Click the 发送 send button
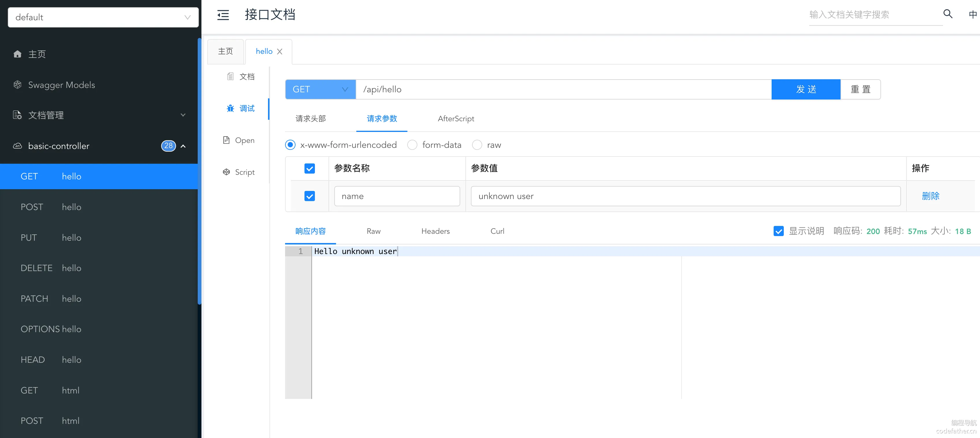The image size is (980, 438). (x=806, y=89)
